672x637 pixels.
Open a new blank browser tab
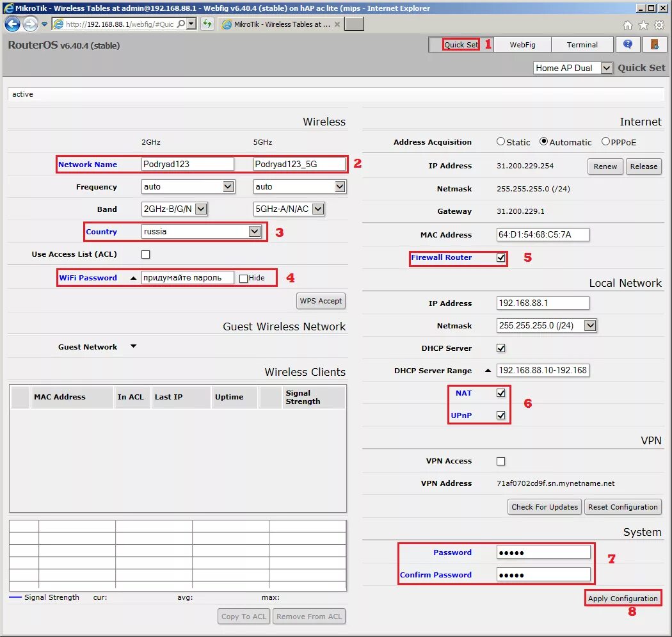coord(355,24)
